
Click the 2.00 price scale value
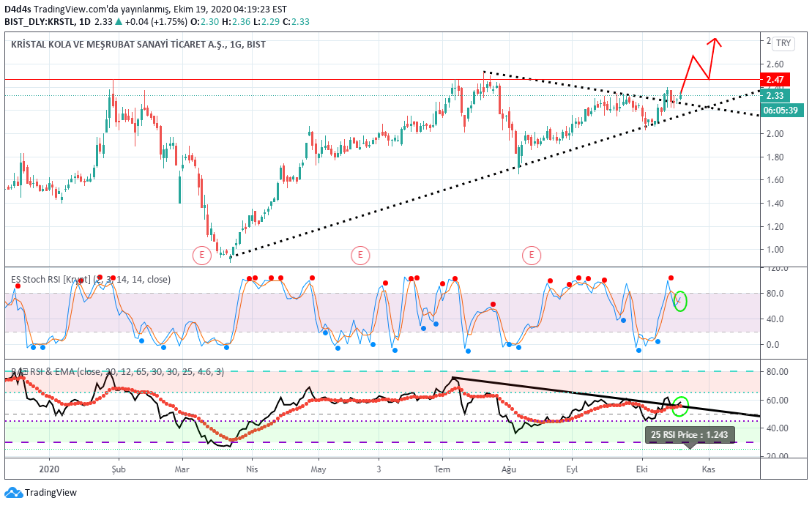775,133
